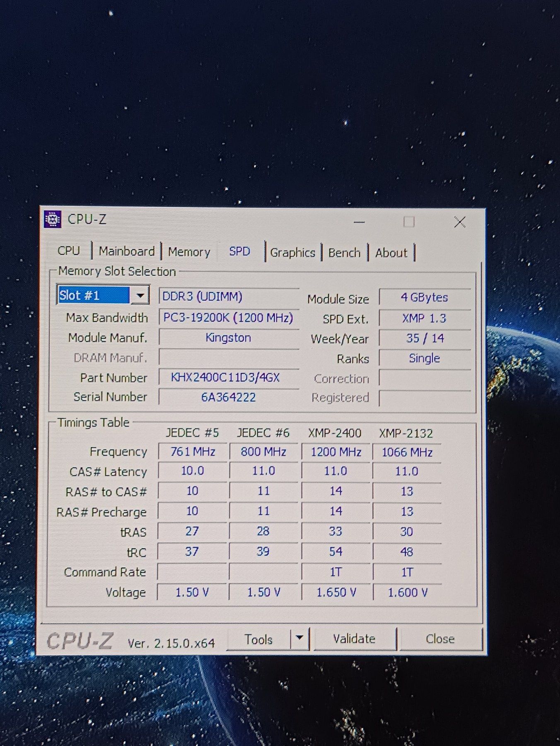Click the empty DRAM Manuf. field
The width and height of the screenshot is (560, 746).
229,357
